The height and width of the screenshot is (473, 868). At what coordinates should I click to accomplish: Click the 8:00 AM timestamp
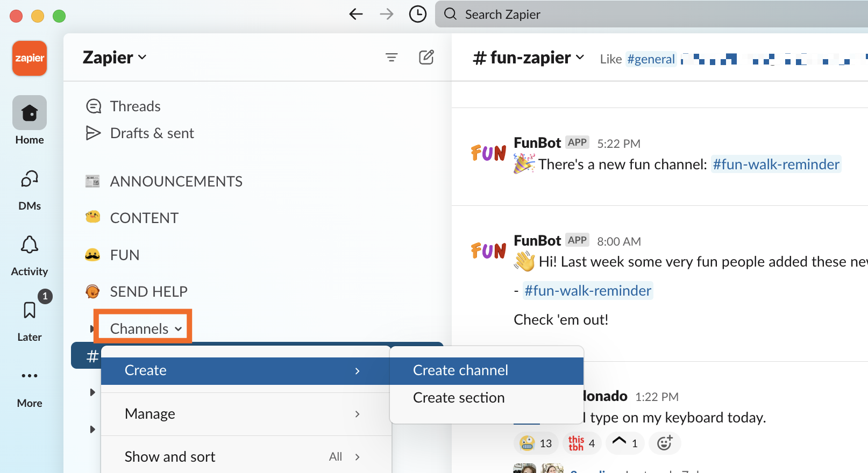click(619, 241)
